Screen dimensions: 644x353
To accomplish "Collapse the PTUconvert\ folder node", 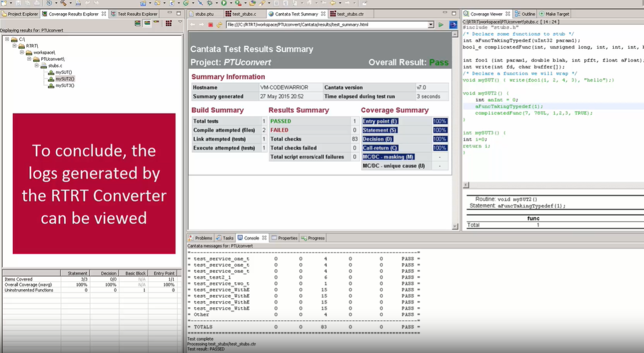I will pyautogui.click(x=29, y=59).
